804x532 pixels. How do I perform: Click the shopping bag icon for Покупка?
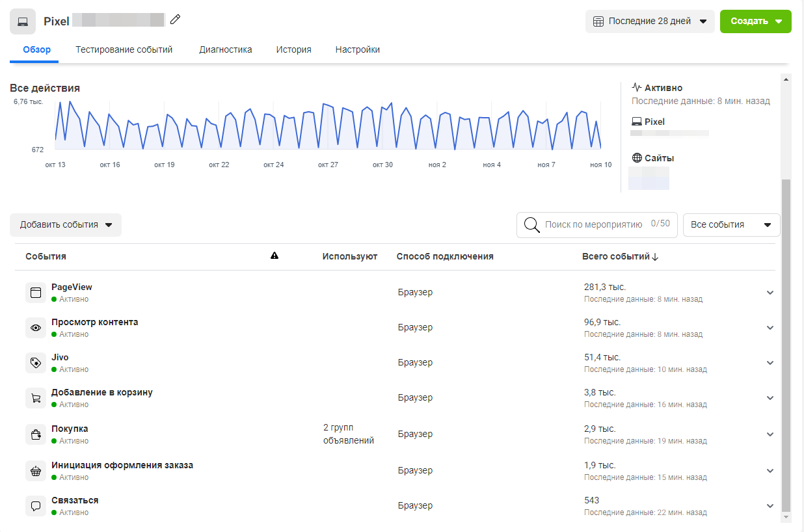pyautogui.click(x=36, y=434)
